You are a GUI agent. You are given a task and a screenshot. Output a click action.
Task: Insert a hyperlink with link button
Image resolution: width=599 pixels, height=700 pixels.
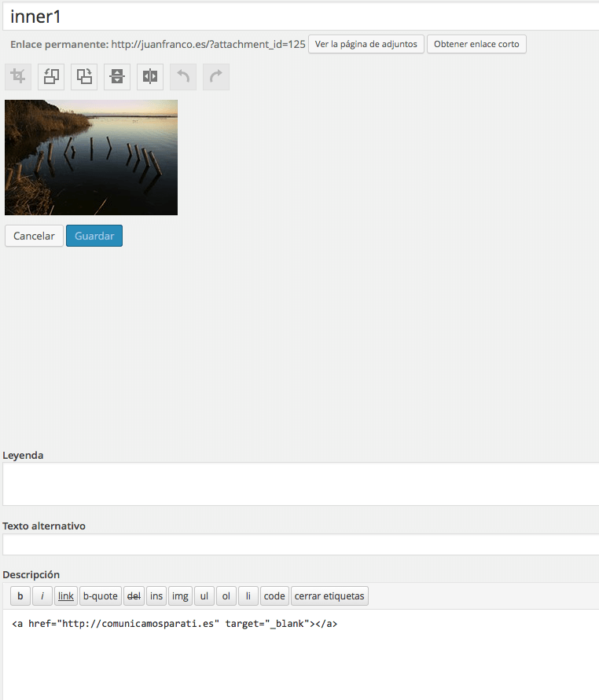click(66, 596)
